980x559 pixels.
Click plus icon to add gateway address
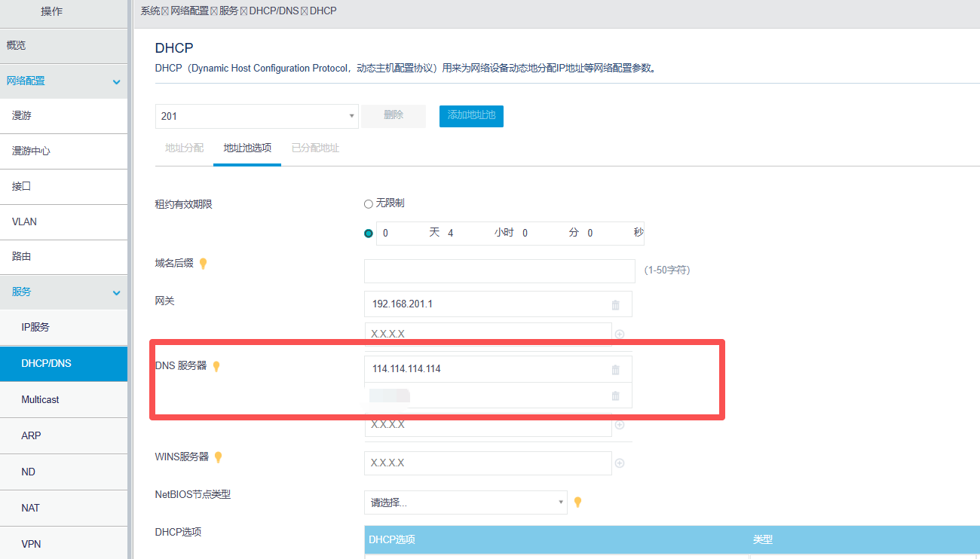[x=620, y=334]
